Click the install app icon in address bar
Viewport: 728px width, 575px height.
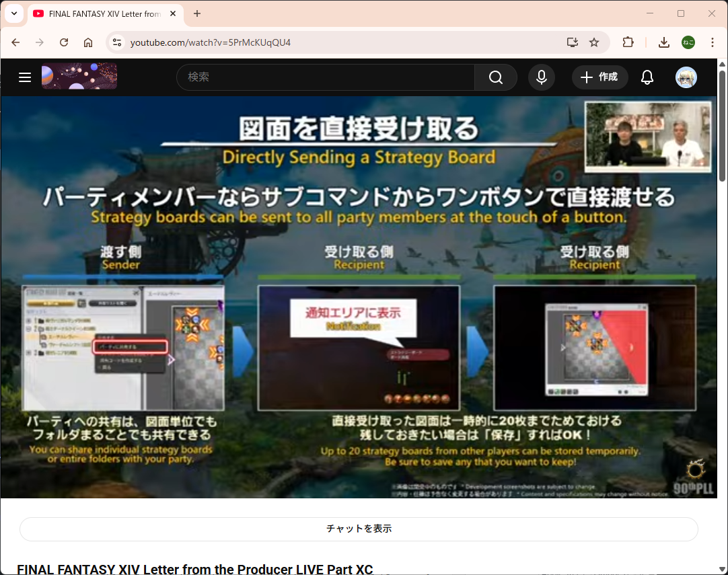click(572, 42)
